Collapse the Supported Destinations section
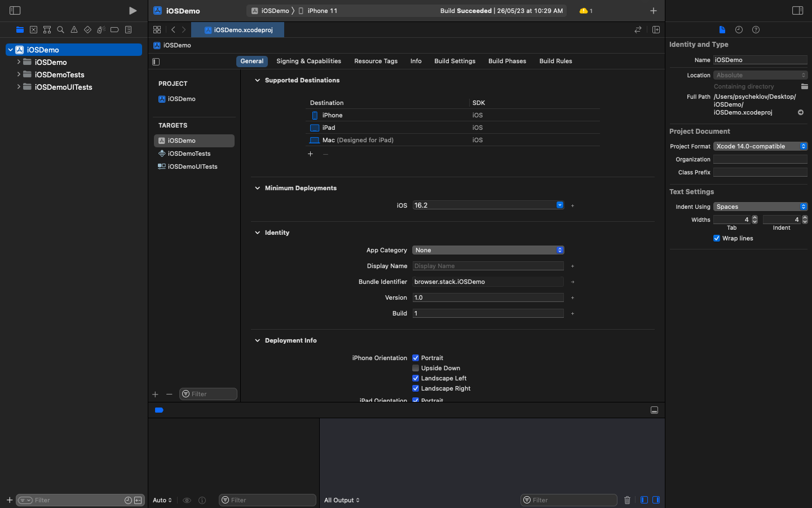 [258, 80]
